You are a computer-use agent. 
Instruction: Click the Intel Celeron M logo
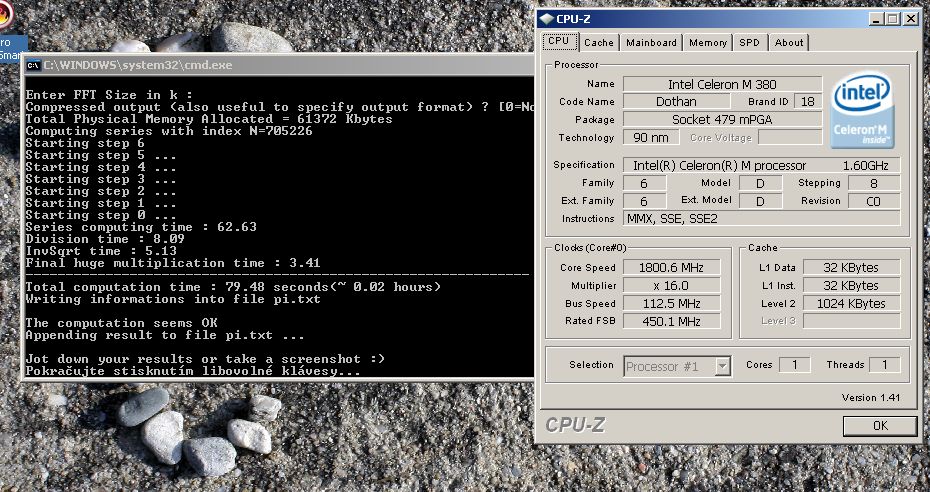pos(862,110)
